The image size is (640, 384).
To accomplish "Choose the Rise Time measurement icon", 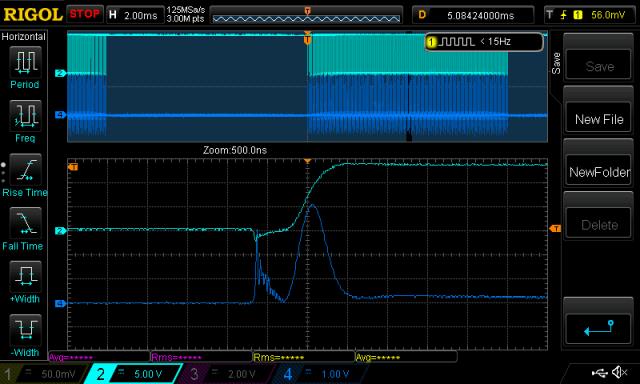I will [25, 169].
